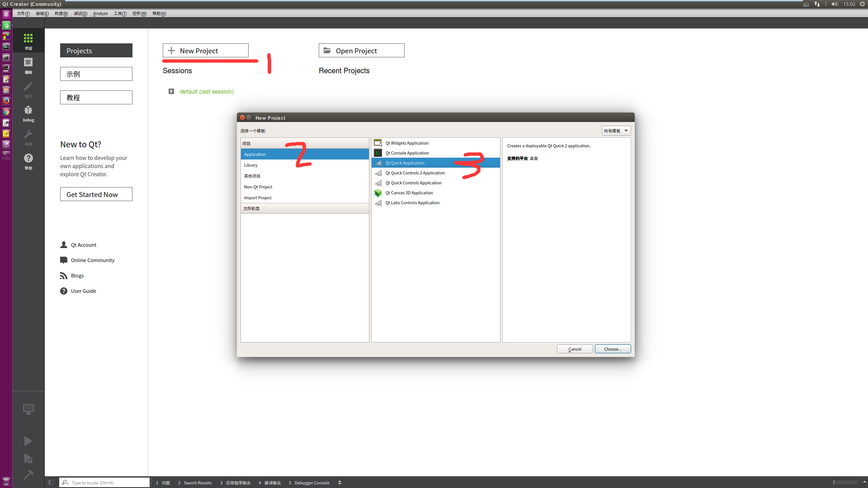Screen dimensions: 868x488
Task: Click the default session play icon
Action: point(171,91)
